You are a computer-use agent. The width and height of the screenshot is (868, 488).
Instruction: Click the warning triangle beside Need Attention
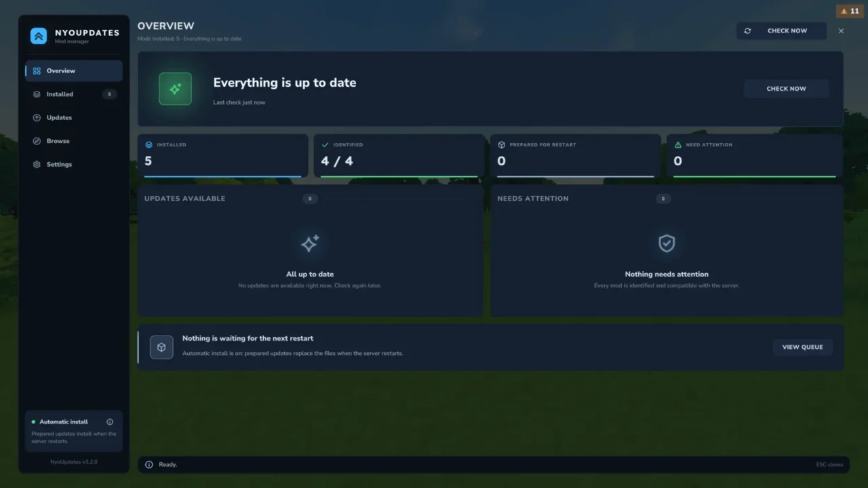(x=678, y=144)
